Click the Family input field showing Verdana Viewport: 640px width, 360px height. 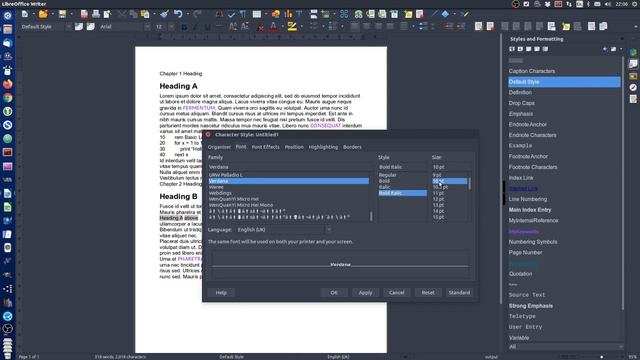[290, 167]
